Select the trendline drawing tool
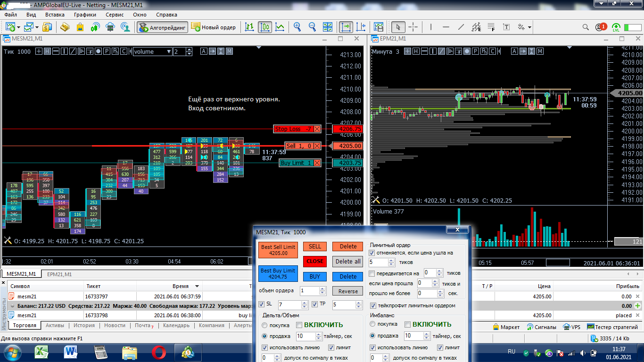 coord(461,27)
